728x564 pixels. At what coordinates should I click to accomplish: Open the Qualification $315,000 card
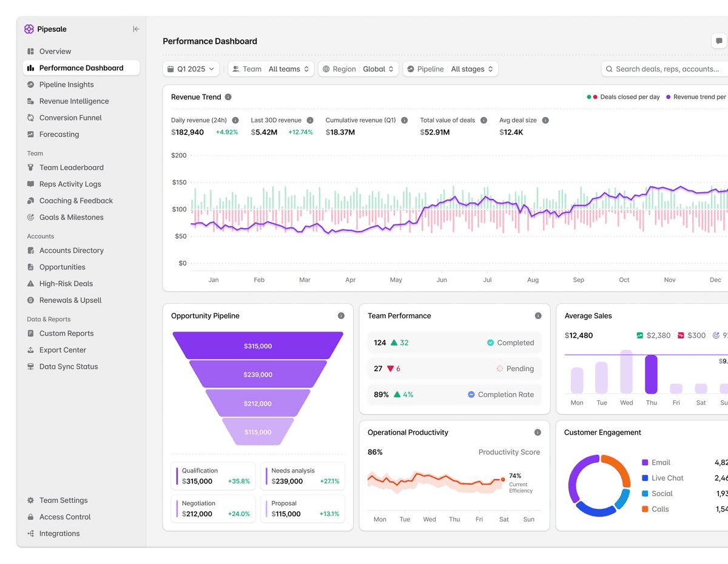213,476
